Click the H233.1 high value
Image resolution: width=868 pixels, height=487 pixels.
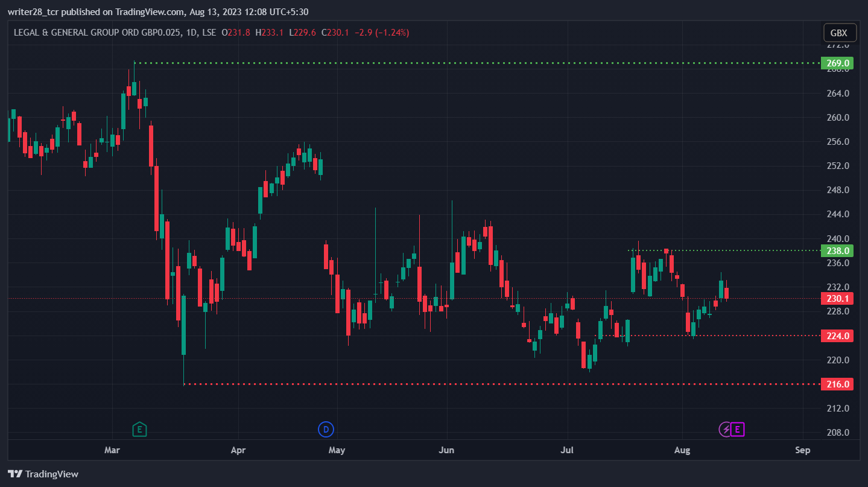[x=270, y=33]
